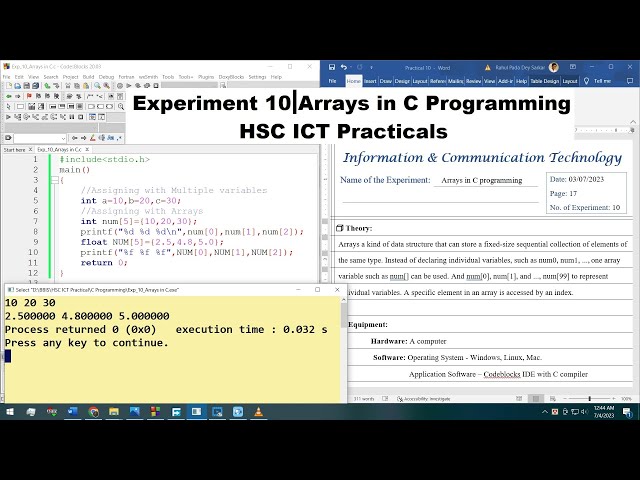Expand Word Undo history dropdown arrow
Image resolution: width=640 pixels, height=480 pixels.
(x=351, y=67)
